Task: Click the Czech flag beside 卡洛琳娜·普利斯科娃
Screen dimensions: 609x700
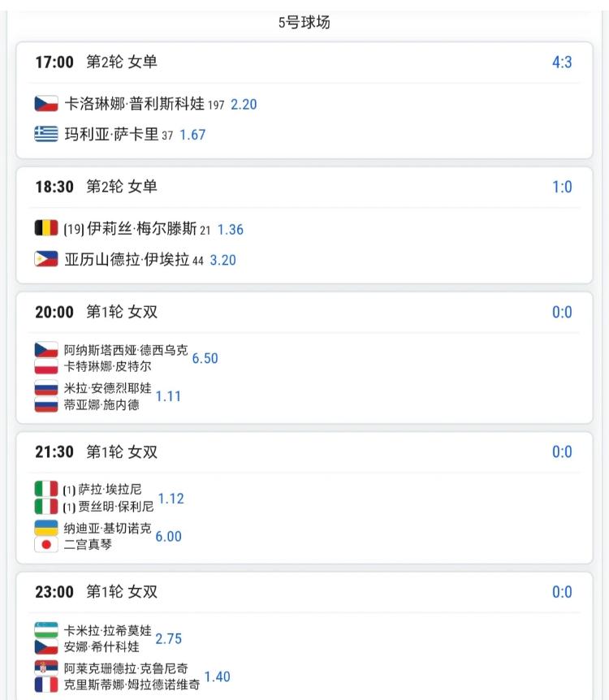Action: (x=46, y=104)
